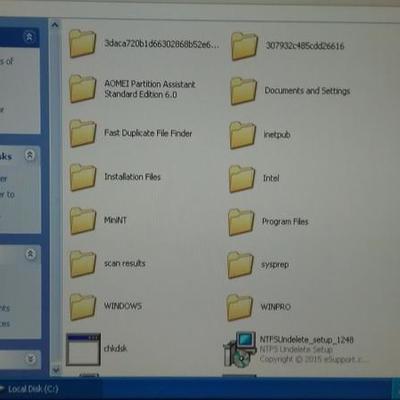This screenshot has height=400, width=400.
Task: Select the Documents and Settings folder icon
Action: 243,91
